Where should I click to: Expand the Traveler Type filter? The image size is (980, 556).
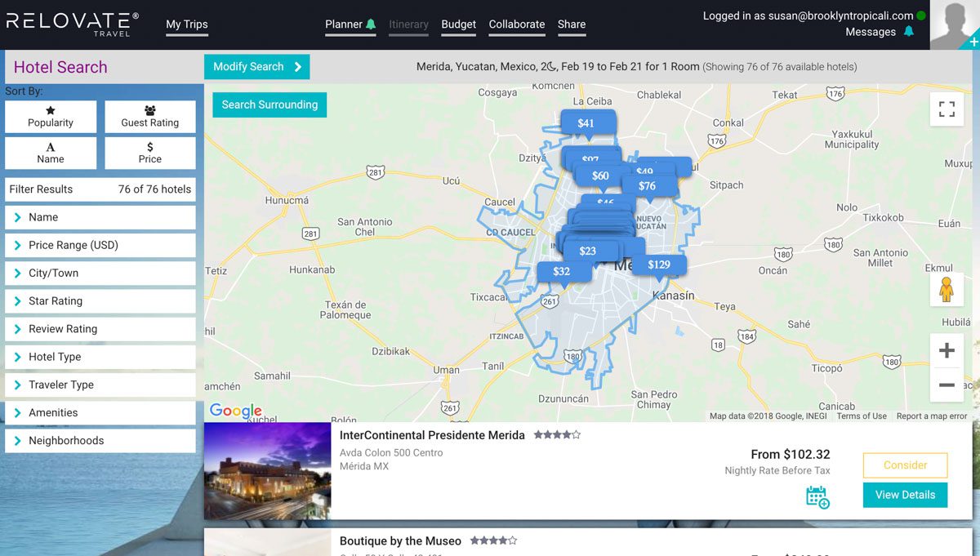[x=100, y=385]
